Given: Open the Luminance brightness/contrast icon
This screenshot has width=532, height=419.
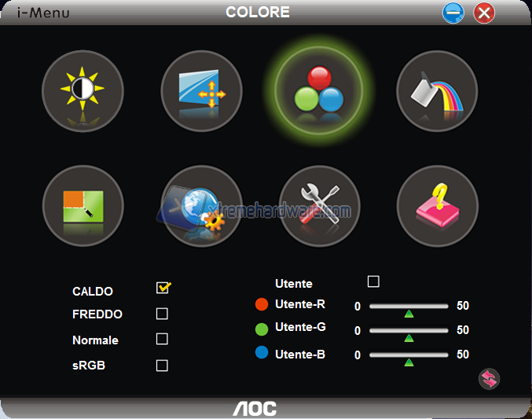Looking at the screenshot, I should pos(83,91).
